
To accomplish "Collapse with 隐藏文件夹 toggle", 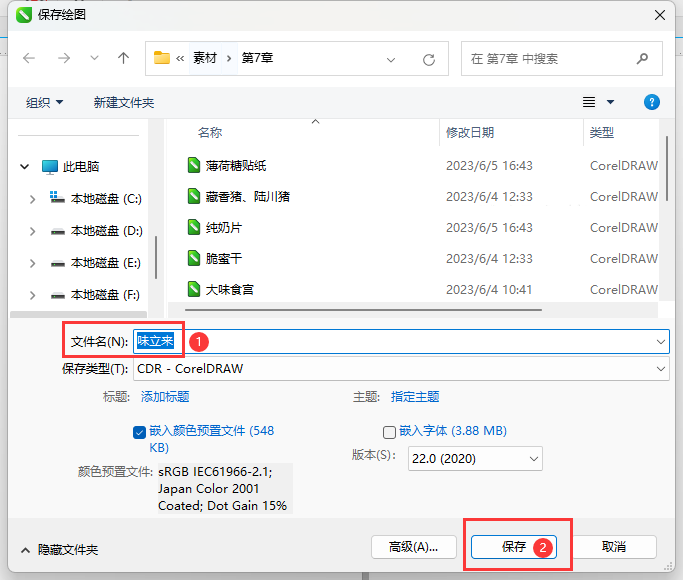I will pyautogui.click(x=59, y=550).
